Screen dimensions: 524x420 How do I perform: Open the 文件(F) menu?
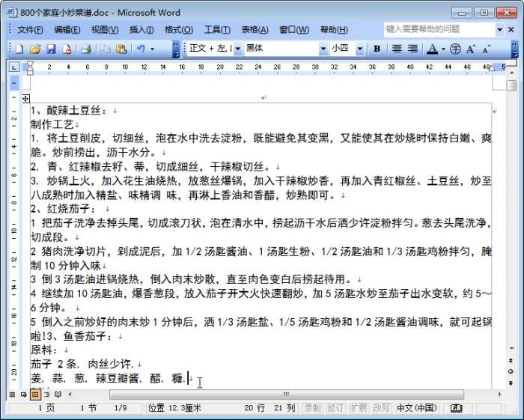coord(30,30)
